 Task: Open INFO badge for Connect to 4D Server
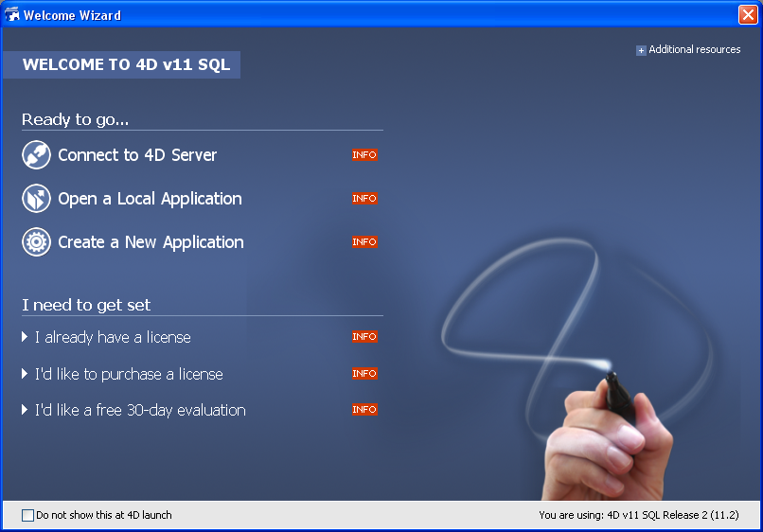[x=364, y=155]
